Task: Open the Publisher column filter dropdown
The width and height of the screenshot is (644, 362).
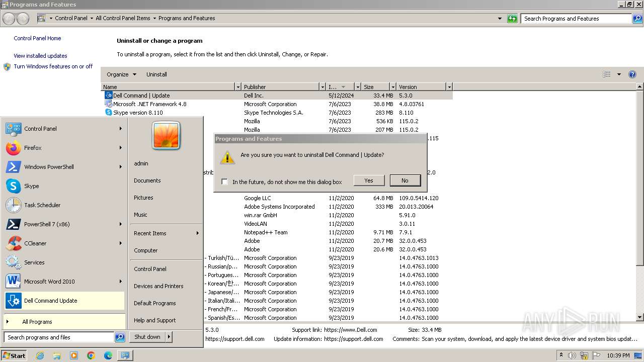Action: pyautogui.click(x=323, y=87)
